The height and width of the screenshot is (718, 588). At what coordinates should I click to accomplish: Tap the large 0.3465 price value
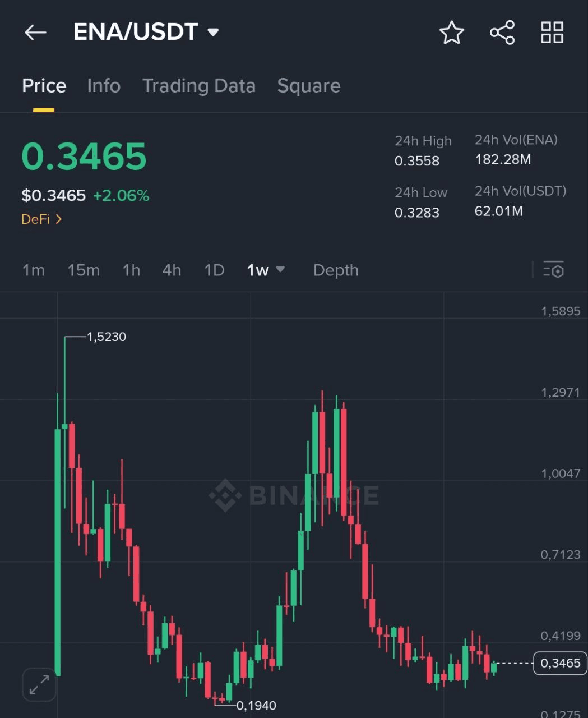(x=84, y=156)
